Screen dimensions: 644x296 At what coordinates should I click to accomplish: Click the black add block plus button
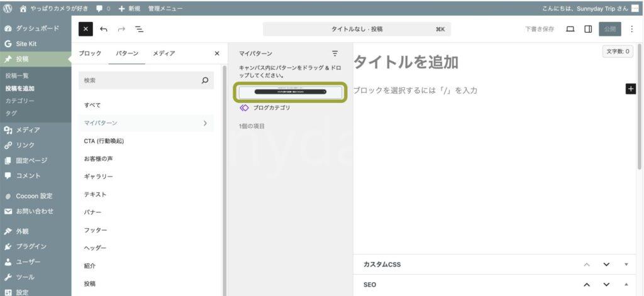[x=631, y=89]
